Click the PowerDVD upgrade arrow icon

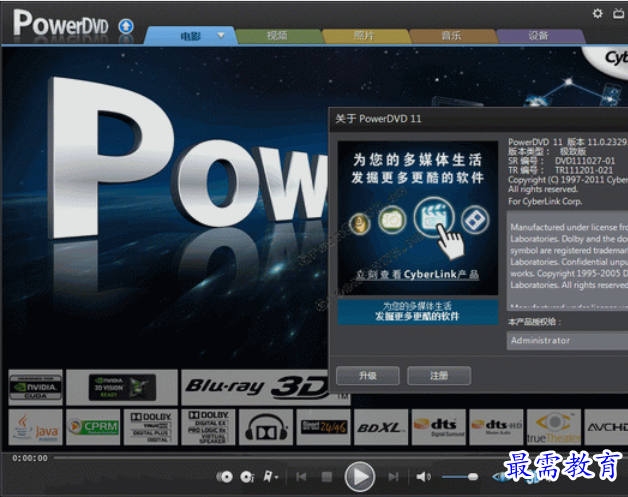pos(126,27)
